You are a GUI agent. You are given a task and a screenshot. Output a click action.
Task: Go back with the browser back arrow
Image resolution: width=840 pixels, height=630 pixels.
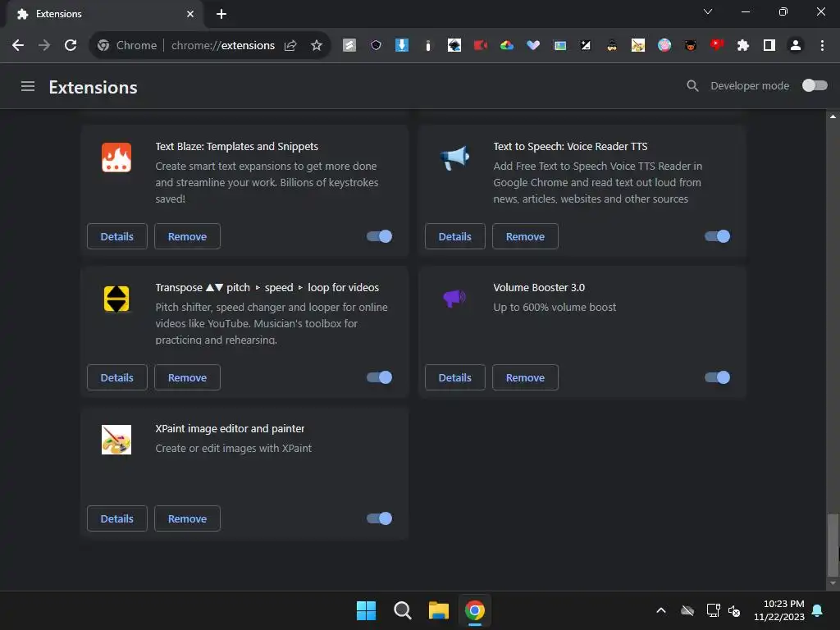(x=18, y=45)
